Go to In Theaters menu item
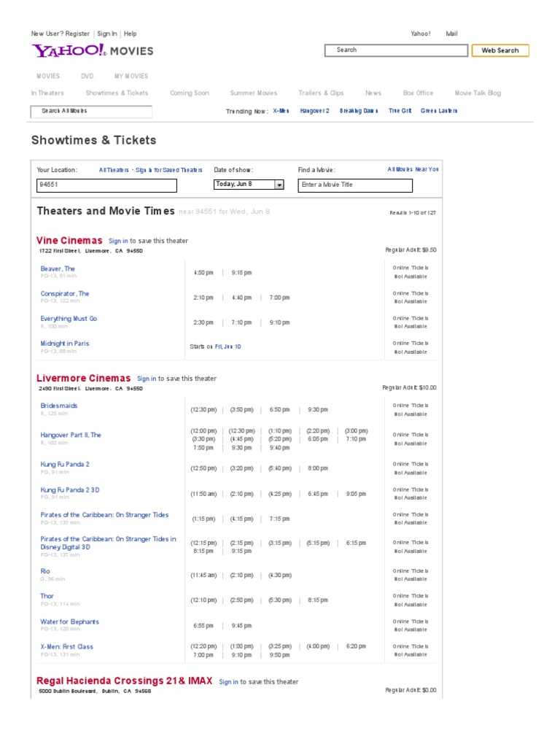560x747 pixels. pyautogui.click(x=47, y=93)
